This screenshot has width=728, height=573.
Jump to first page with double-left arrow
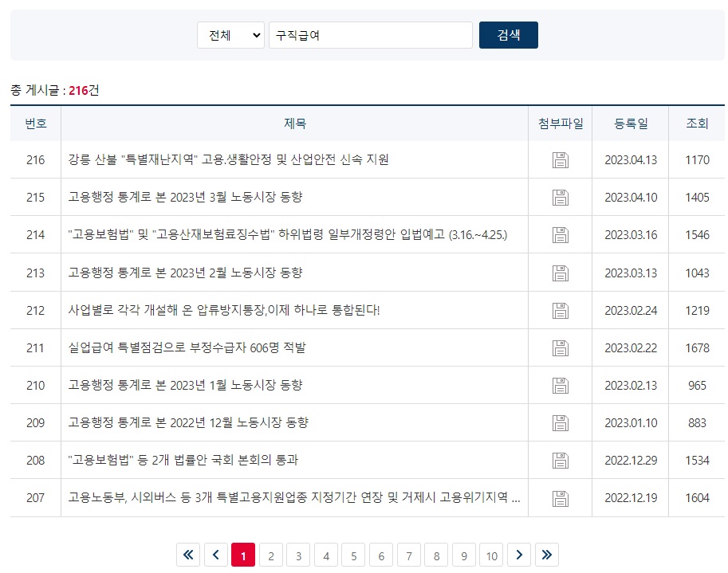point(187,555)
